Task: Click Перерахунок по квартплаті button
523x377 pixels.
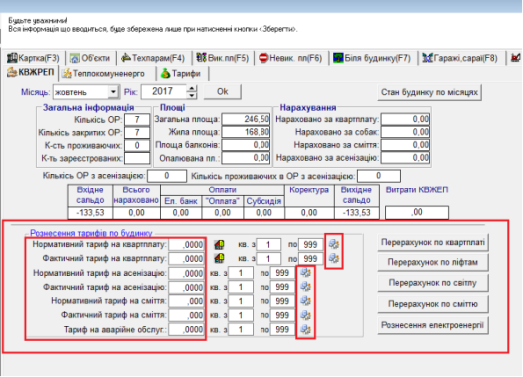Action: tap(433, 242)
